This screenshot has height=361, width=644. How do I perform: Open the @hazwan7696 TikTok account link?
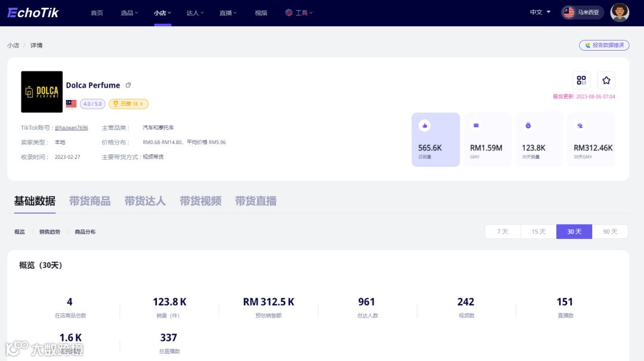pos(72,127)
